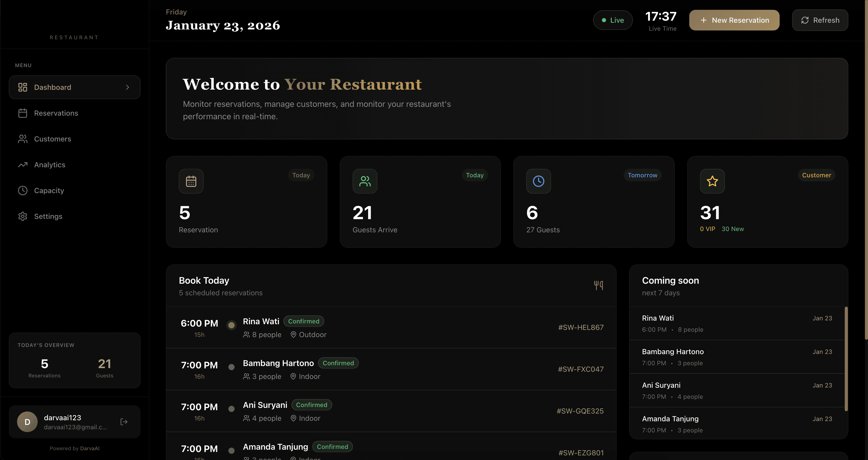Click the New Reservation button
This screenshot has width=868, height=460.
[x=734, y=20]
